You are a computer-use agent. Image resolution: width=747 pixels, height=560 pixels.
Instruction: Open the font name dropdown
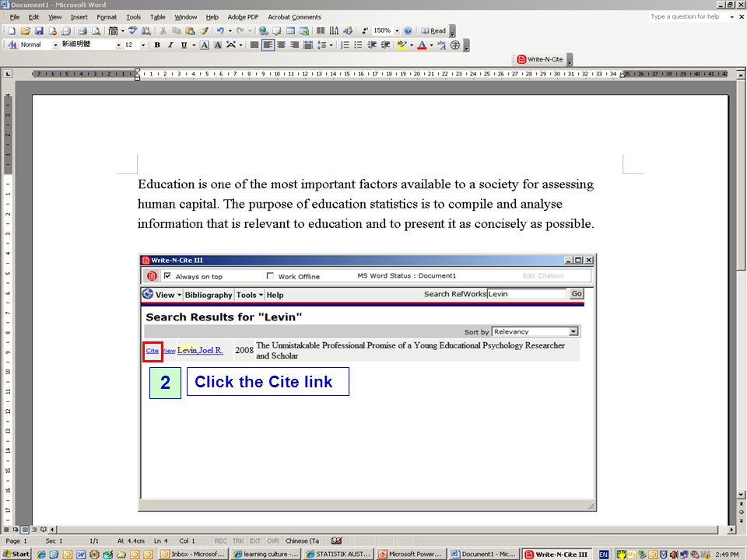(x=118, y=45)
